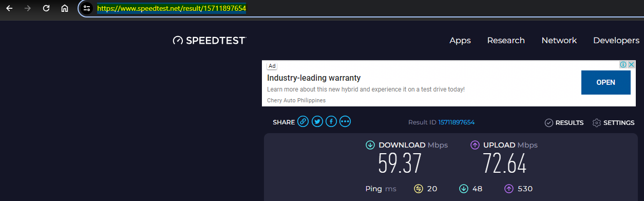Open more share options icon
Viewport: 644px width, 201px height.
[345, 122]
